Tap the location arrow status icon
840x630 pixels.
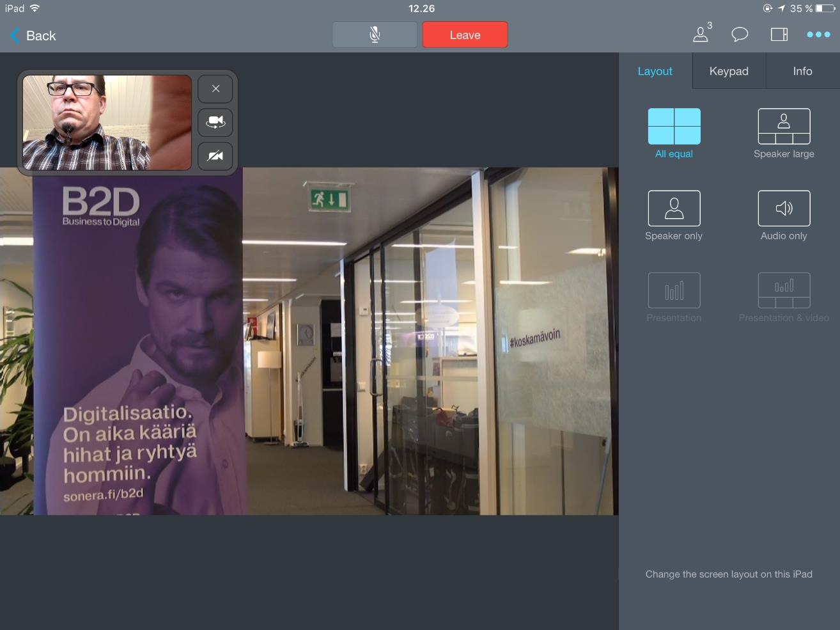[781, 8]
